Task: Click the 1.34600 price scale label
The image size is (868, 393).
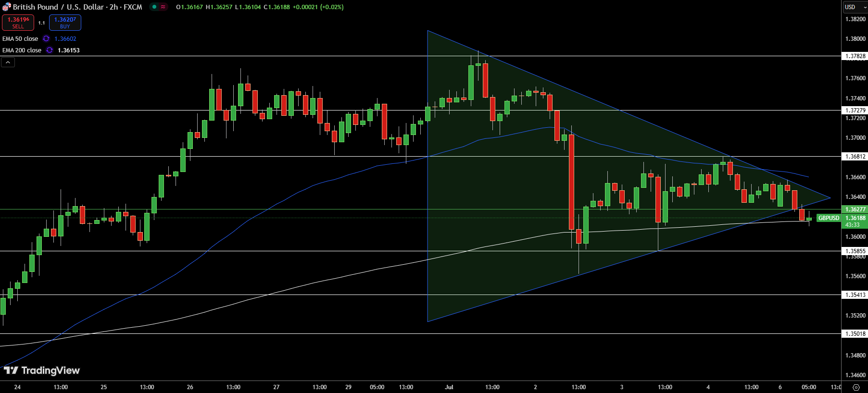Action: tap(855, 375)
